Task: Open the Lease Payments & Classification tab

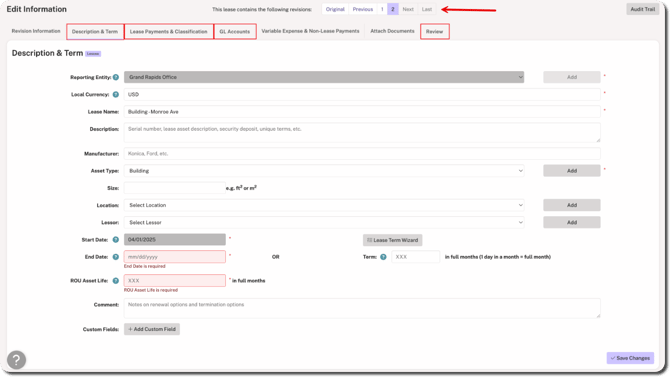Action: click(169, 32)
